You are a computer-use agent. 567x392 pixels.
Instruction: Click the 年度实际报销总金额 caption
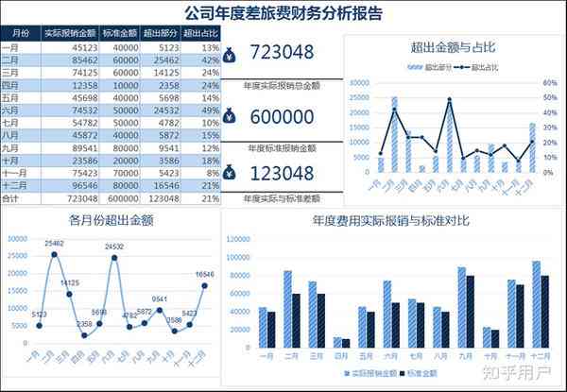(x=282, y=86)
